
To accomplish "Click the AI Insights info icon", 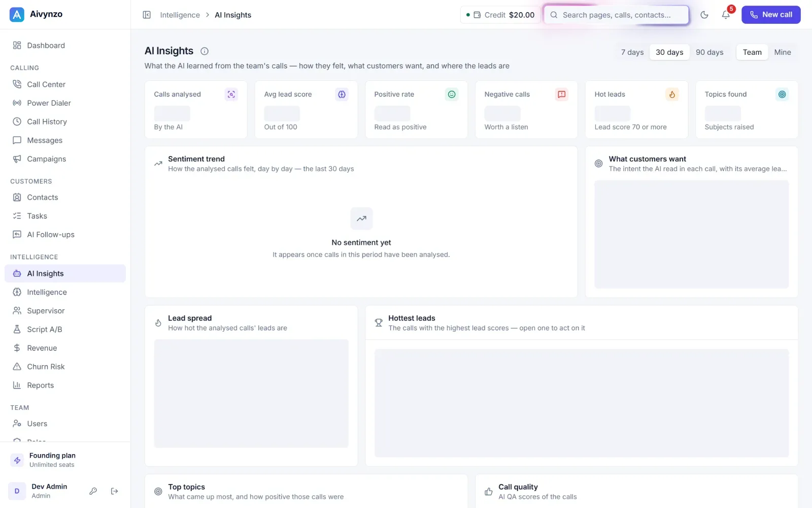I will 205,51.
